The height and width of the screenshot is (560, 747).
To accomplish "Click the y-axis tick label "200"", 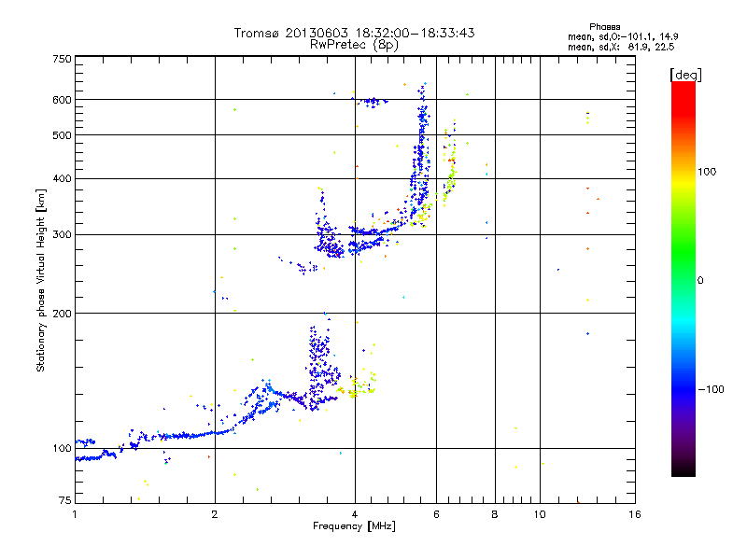I will [x=62, y=314].
